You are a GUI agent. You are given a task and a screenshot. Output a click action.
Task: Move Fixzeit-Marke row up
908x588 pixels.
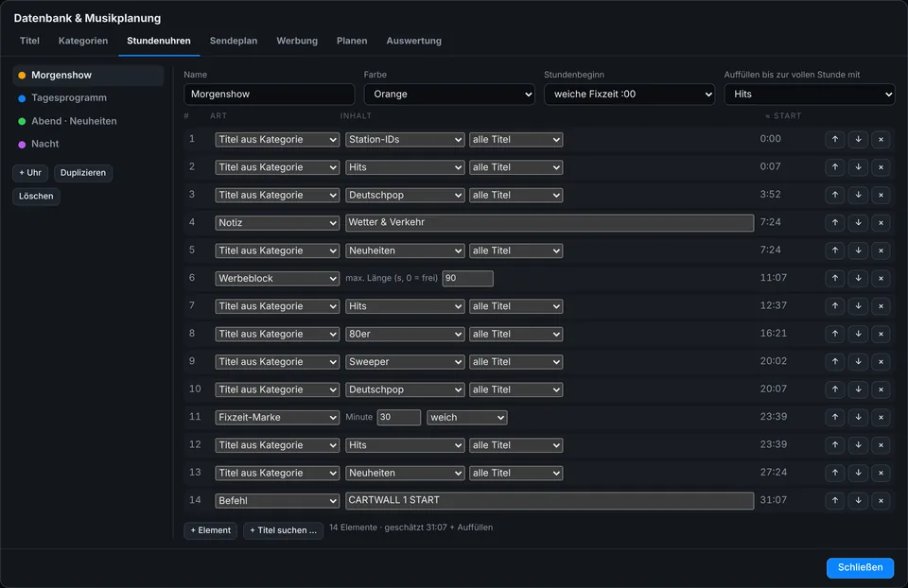[x=834, y=417]
